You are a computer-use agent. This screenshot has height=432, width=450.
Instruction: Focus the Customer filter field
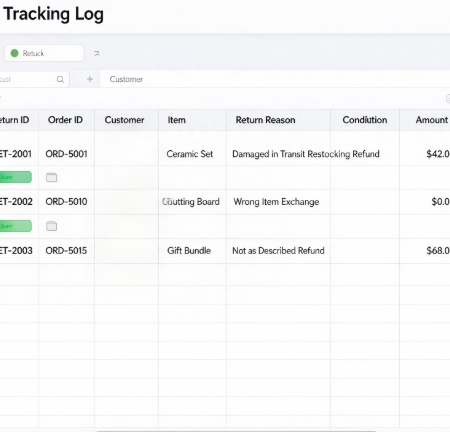coord(275,79)
